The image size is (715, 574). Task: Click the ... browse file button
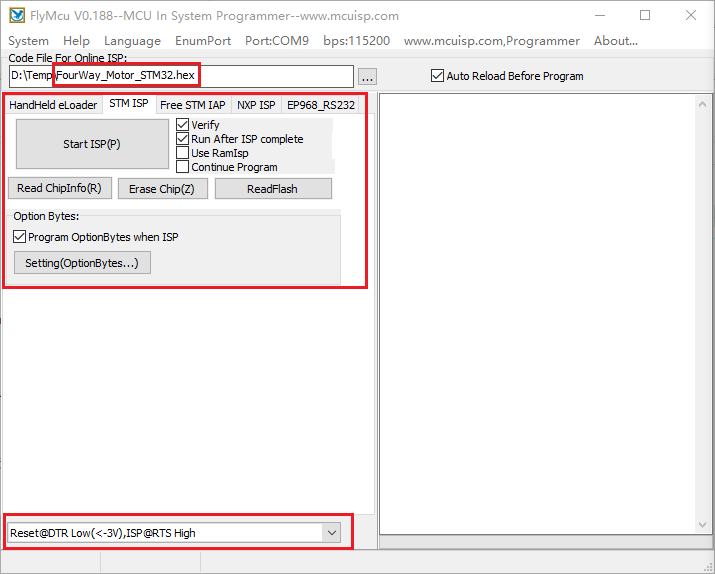tap(368, 77)
